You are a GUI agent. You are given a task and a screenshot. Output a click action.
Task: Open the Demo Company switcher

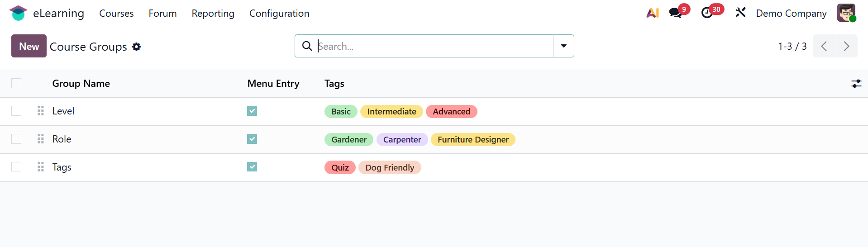791,14
